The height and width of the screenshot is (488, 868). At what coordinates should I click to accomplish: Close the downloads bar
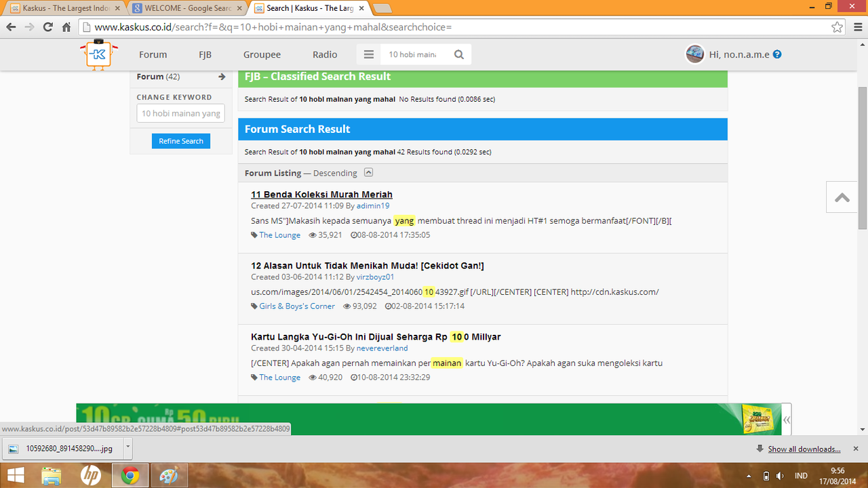(856, 449)
